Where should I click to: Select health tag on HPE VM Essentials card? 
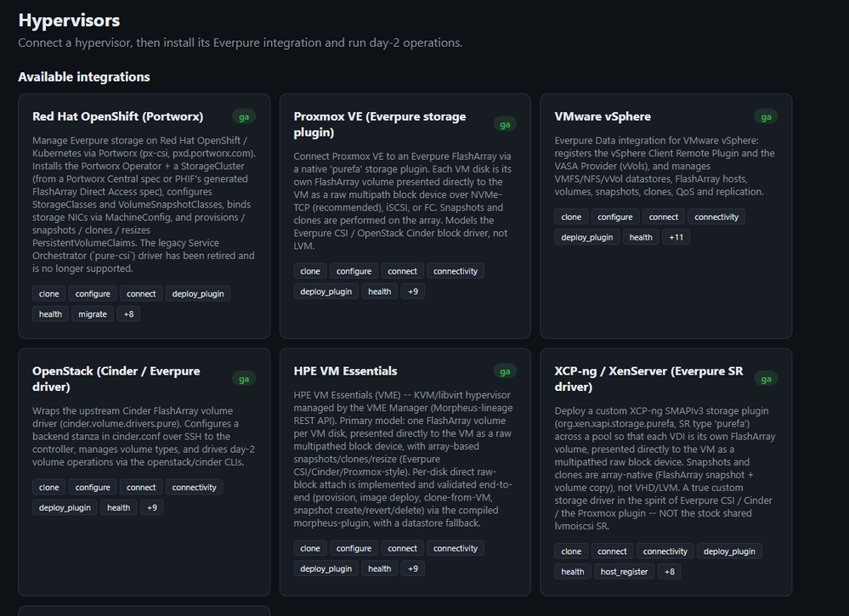(380, 568)
